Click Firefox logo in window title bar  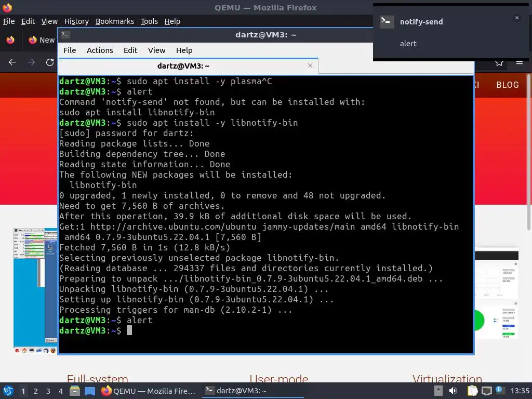pos(7,7)
